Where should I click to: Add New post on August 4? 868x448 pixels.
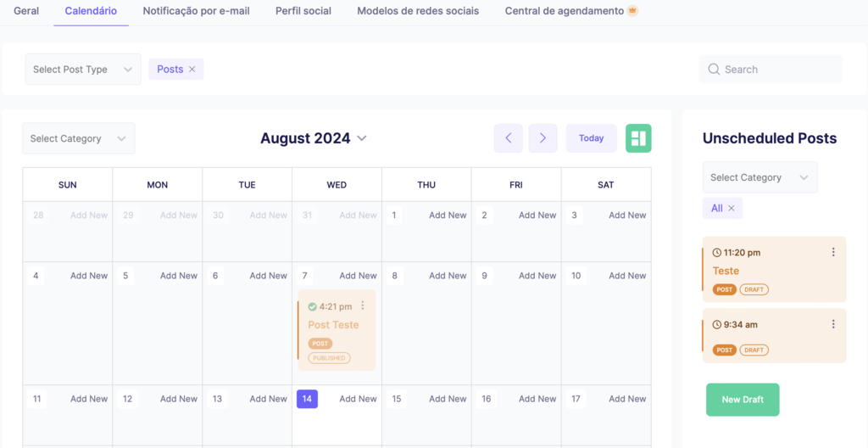point(89,276)
